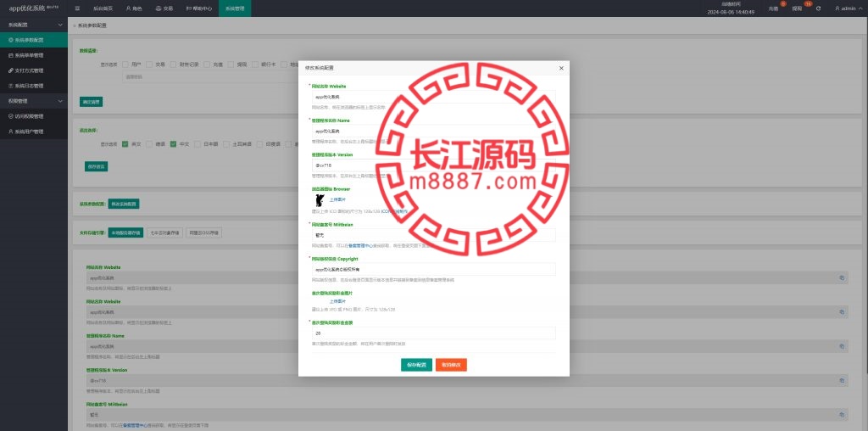Open the ICO online maker link
868x431 pixels.
[394, 211]
